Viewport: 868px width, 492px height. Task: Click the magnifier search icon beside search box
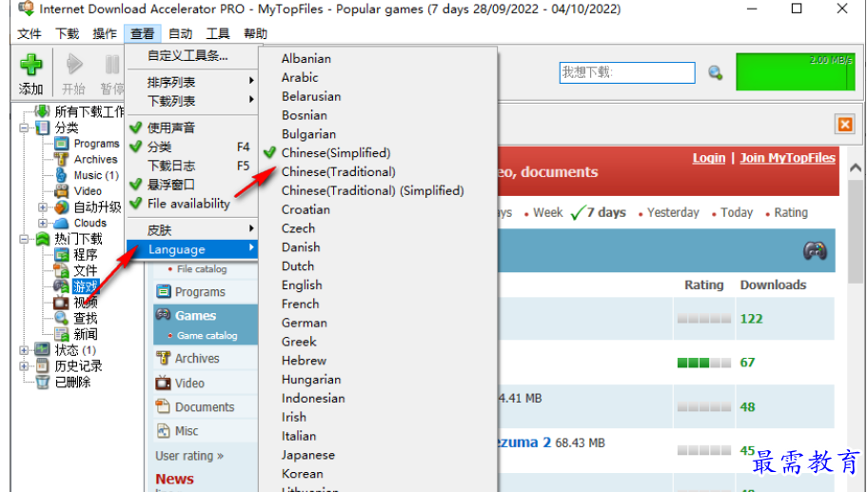[x=715, y=72]
